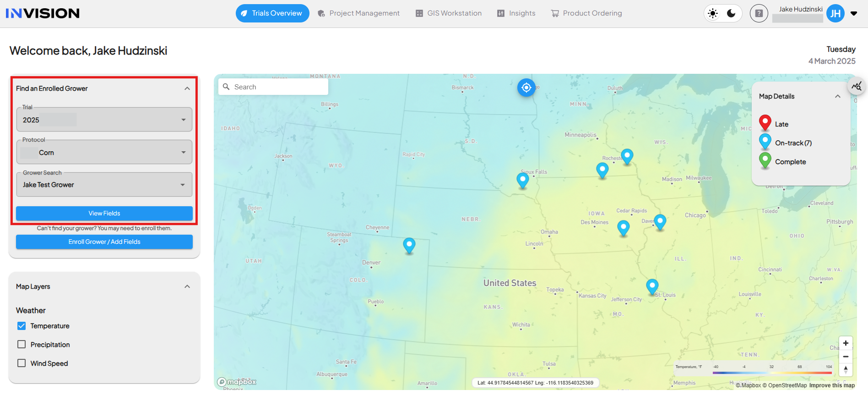The image size is (868, 396).
Task: Click the locate-me crosshair icon on map
Action: pyautogui.click(x=526, y=88)
